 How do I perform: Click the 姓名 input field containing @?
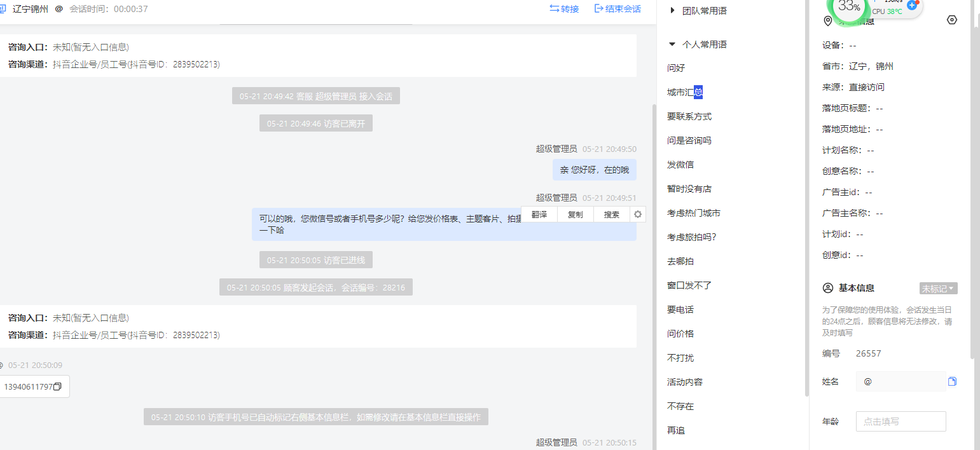(901, 381)
